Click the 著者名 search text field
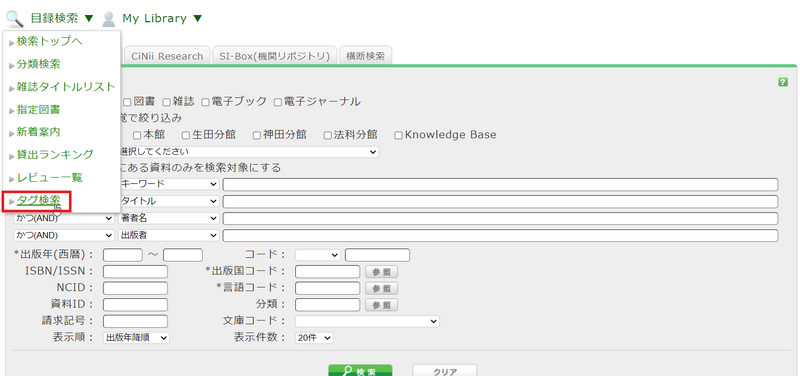 [501, 219]
